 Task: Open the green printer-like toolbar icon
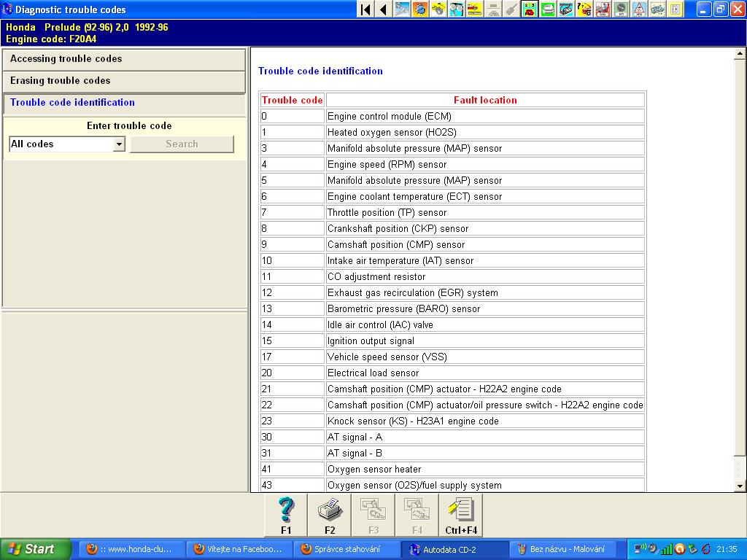point(548,9)
